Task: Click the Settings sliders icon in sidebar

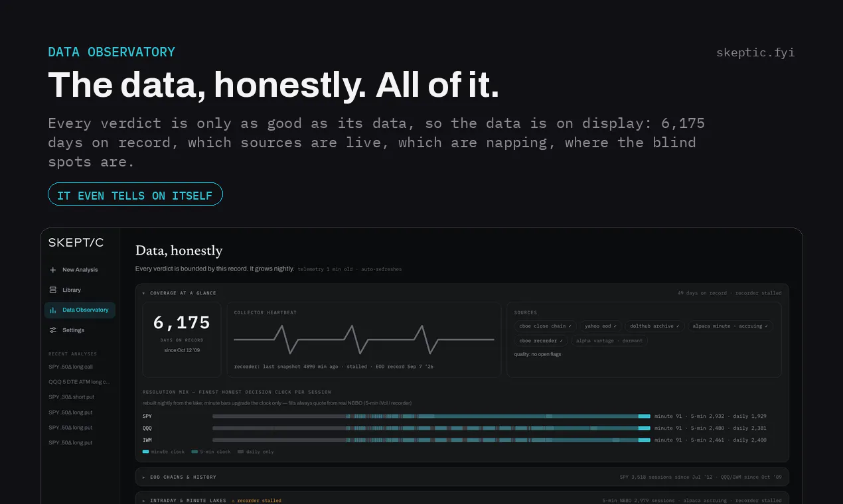Action: tap(53, 330)
